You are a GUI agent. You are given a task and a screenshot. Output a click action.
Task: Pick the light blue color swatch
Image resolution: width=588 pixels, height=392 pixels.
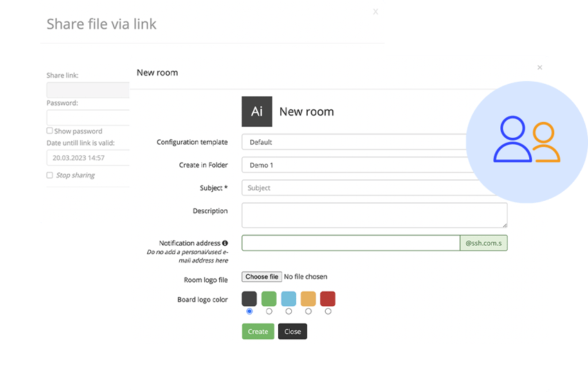pyautogui.click(x=288, y=299)
